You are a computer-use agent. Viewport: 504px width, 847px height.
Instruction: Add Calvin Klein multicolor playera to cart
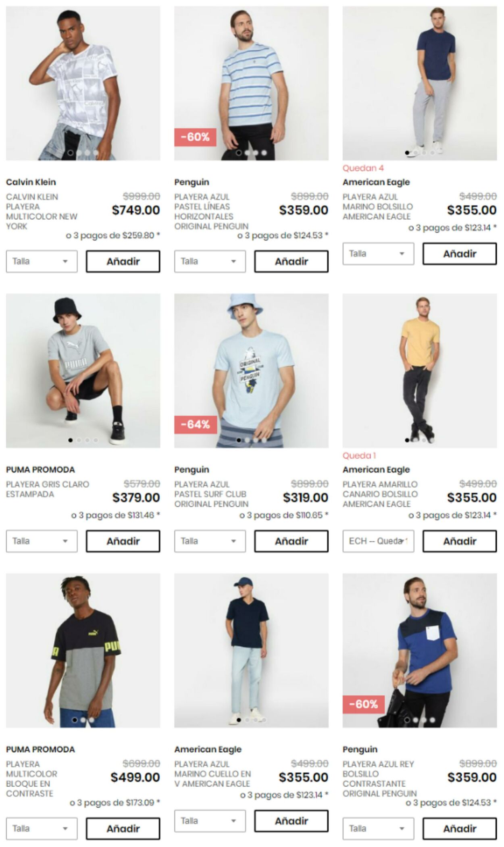pos(123,261)
